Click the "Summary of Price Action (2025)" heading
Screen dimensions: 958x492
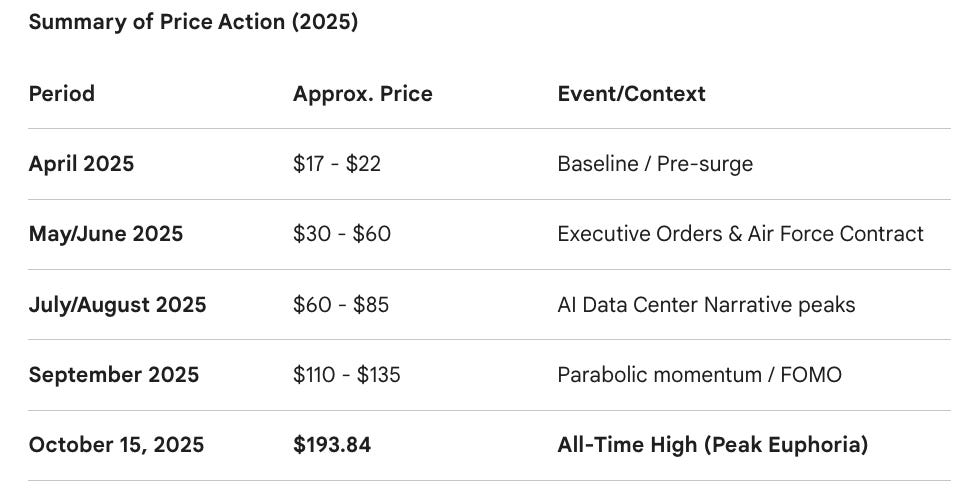pyautogui.click(x=193, y=23)
